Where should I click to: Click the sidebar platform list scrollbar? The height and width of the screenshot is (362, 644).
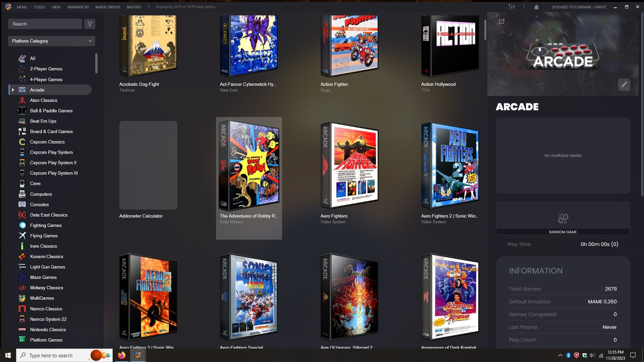click(x=96, y=63)
